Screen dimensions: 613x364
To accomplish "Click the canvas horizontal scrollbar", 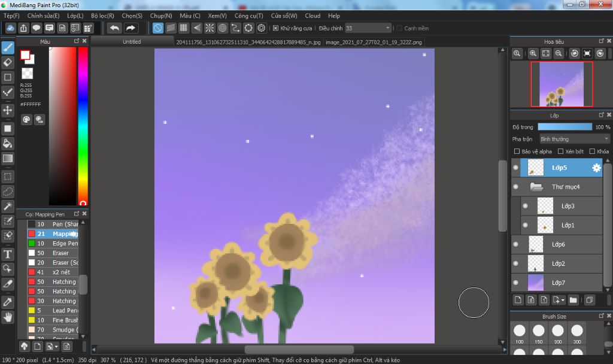I will 299,349.
